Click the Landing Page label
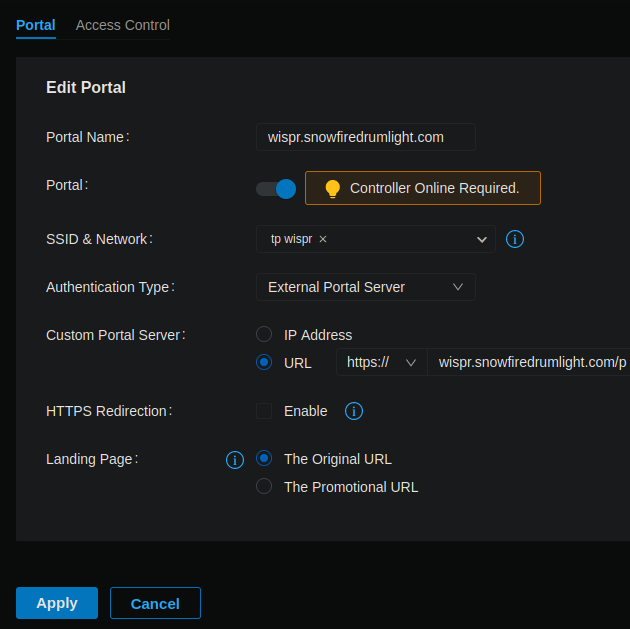 pyautogui.click(x=92, y=459)
